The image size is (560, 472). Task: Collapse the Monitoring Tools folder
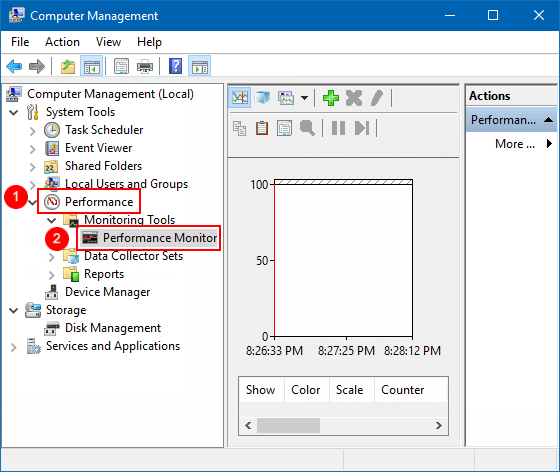coord(52,221)
